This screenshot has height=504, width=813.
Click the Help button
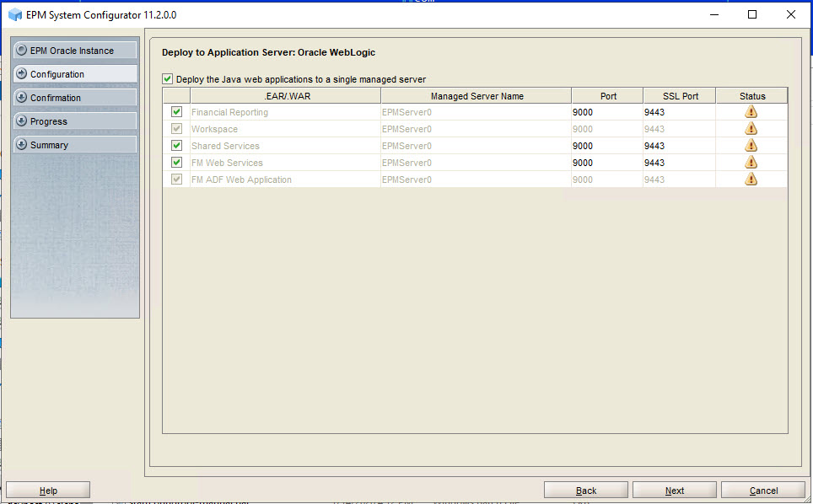click(x=48, y=490)
